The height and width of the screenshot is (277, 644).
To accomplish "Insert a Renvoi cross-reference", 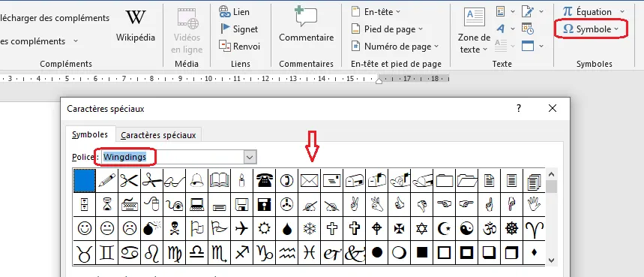I will (x=239, y=47).
